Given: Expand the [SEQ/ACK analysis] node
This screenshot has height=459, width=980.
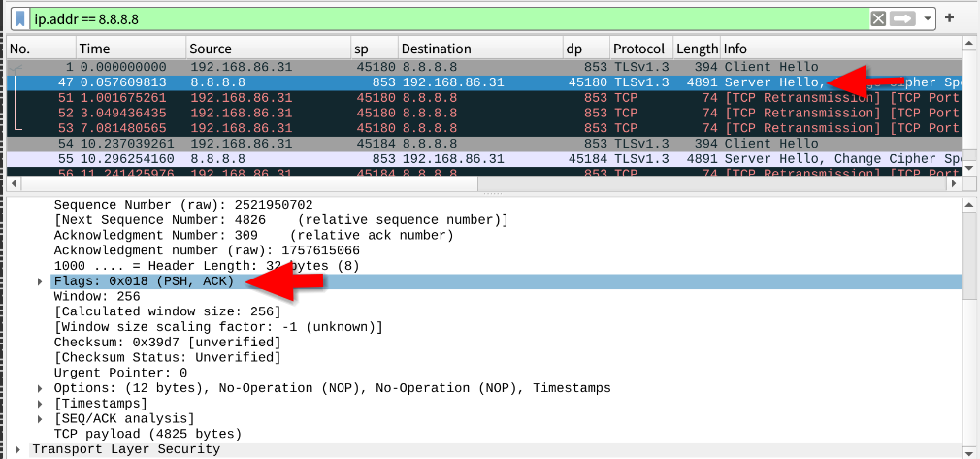Looking at the screenshot, I should point(42,418).
